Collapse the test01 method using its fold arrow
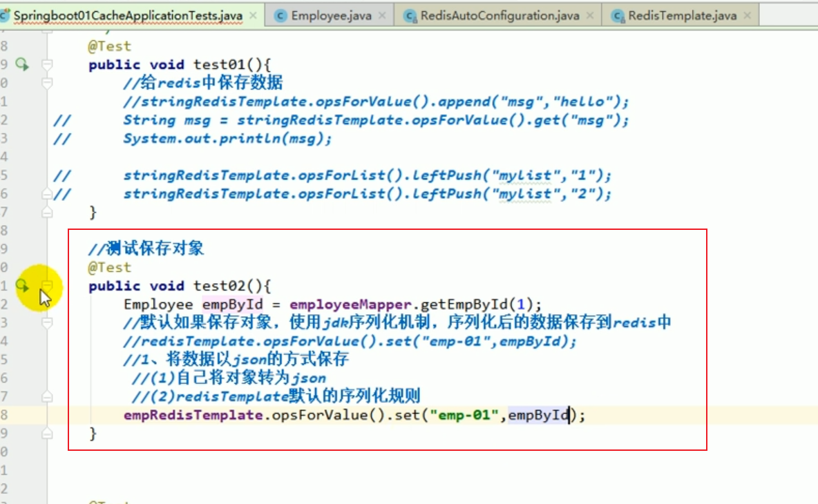The width and height of the screenshot is (818, 504). pyautogui.click(x=46, y=64)
